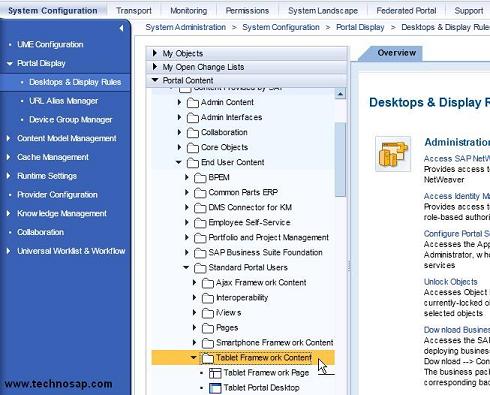
Task: Collapse the left navigation panel arrow
Action: [x=121, y=28]
